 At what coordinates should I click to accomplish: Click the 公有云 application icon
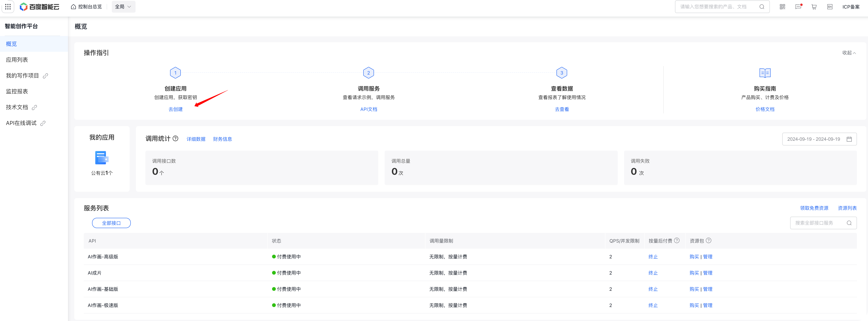(x=101, y=158)
